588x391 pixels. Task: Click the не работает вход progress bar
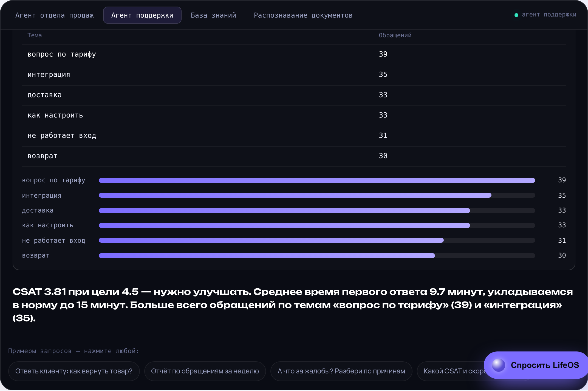[317, 240]
